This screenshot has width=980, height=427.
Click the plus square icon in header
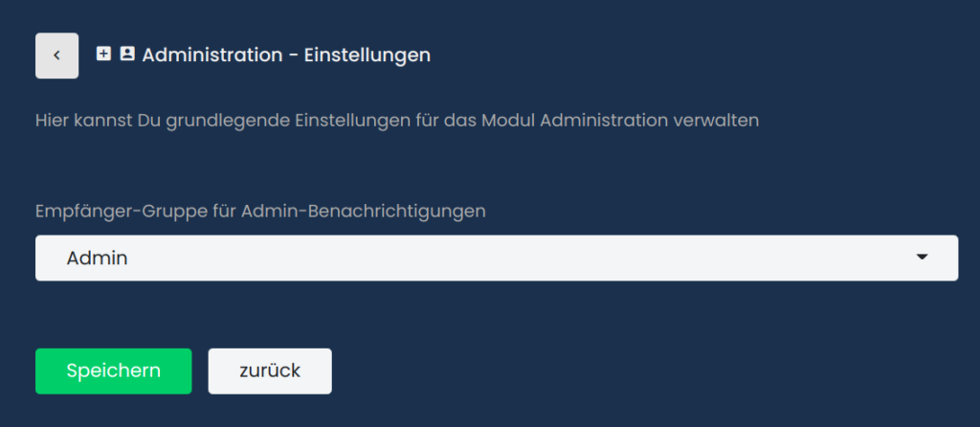click(x=104, y=55)
